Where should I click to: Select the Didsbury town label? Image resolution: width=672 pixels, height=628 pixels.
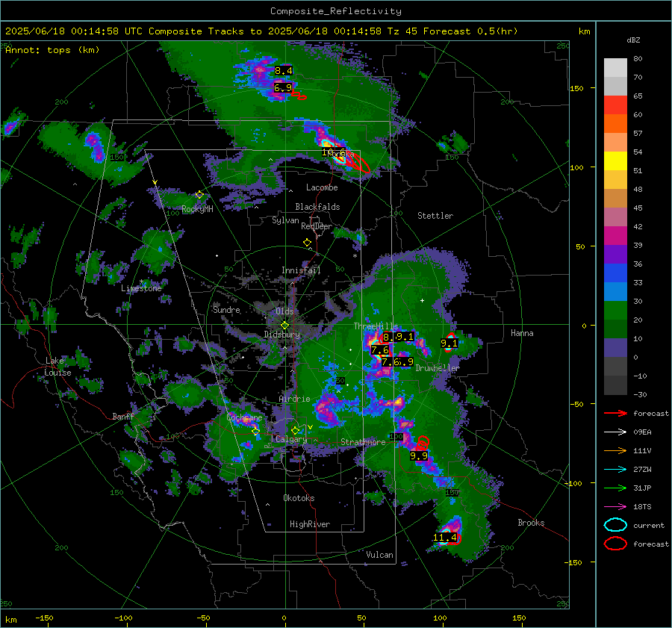click(281, 335)
